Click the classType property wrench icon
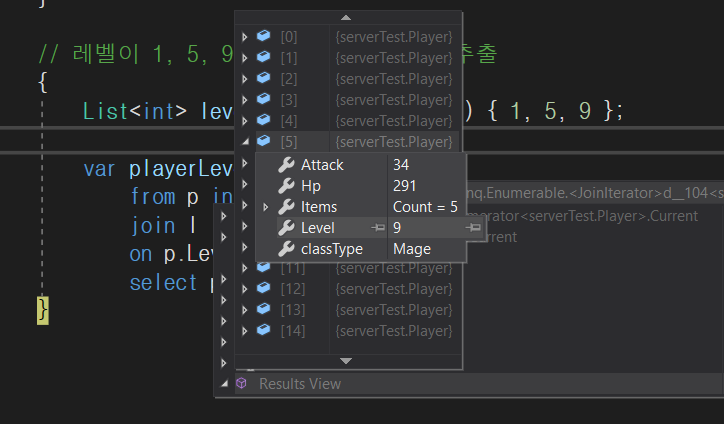 coord(285,249)
